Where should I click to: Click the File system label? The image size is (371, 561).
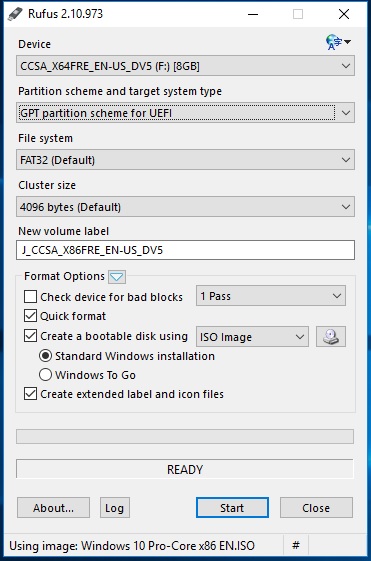pos(45,138)
